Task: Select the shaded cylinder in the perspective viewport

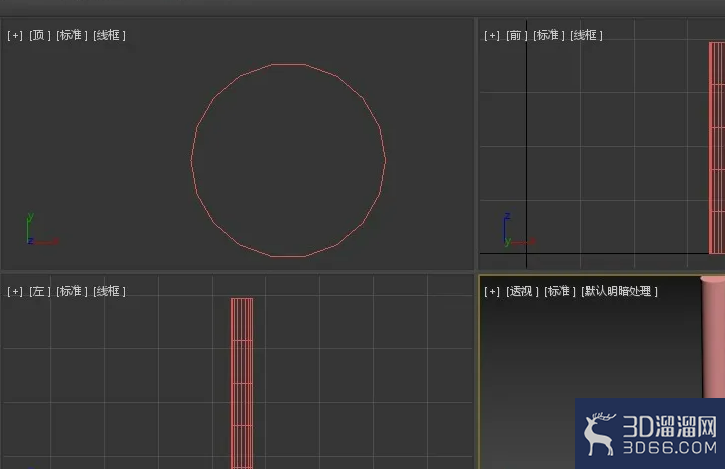Action: coord(713,337)
